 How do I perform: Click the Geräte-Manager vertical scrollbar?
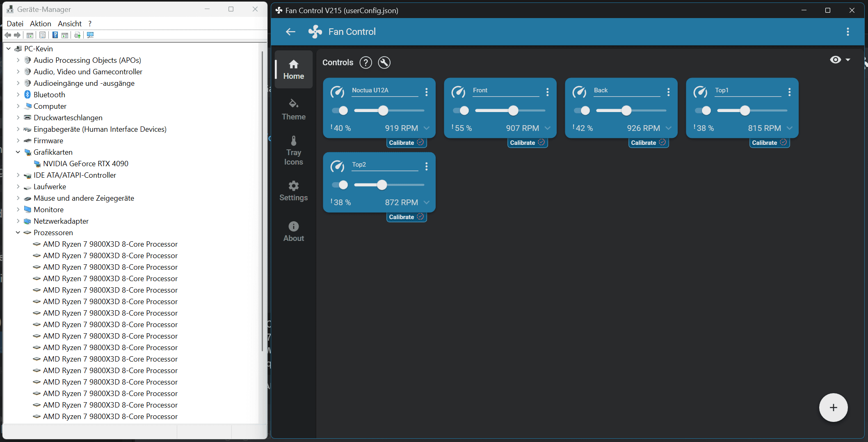tap(262, 201)
